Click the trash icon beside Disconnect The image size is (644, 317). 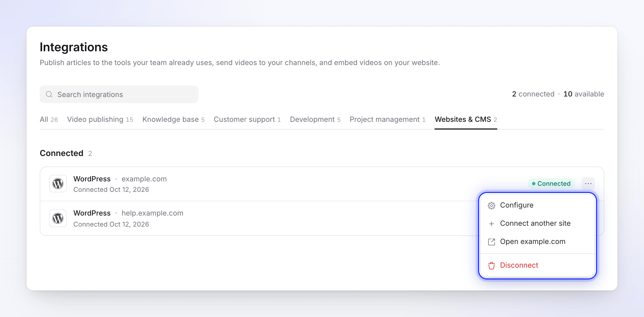coord(491,265)
